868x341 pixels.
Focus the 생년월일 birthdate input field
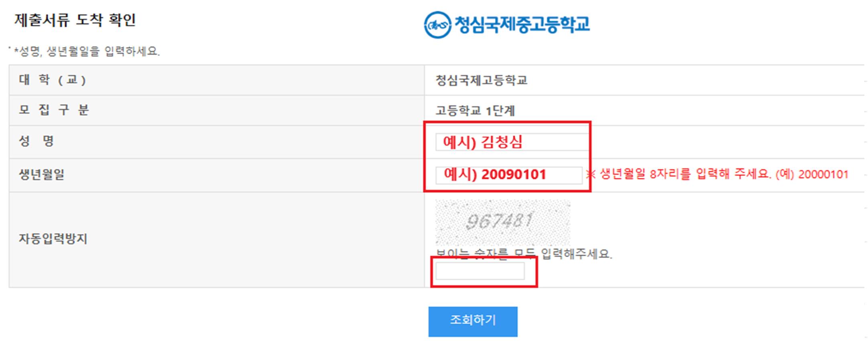coord(509,175)
